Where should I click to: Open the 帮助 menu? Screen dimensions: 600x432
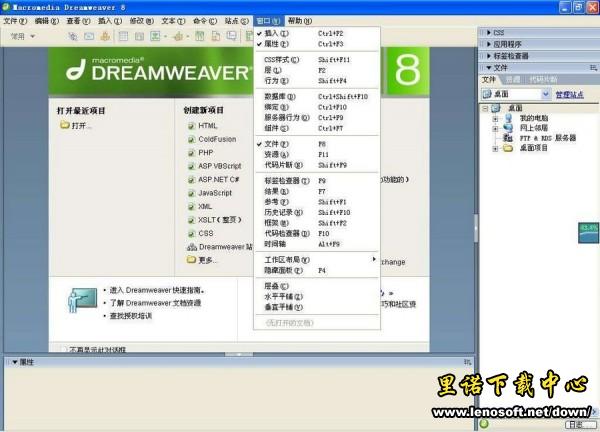300,21
